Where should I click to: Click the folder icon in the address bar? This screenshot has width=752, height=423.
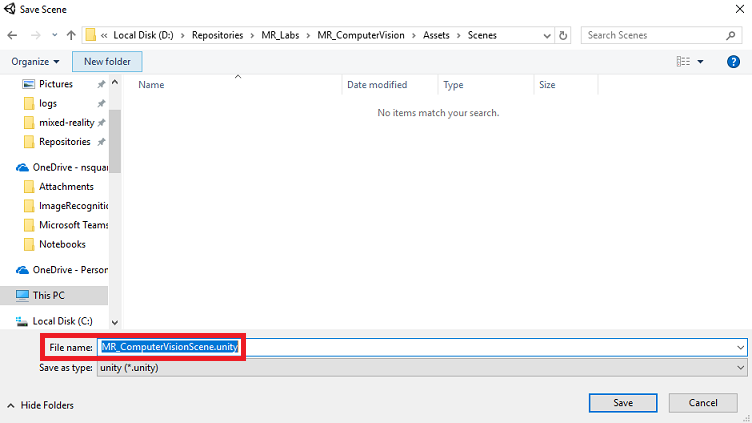click(x=91, y=35)
